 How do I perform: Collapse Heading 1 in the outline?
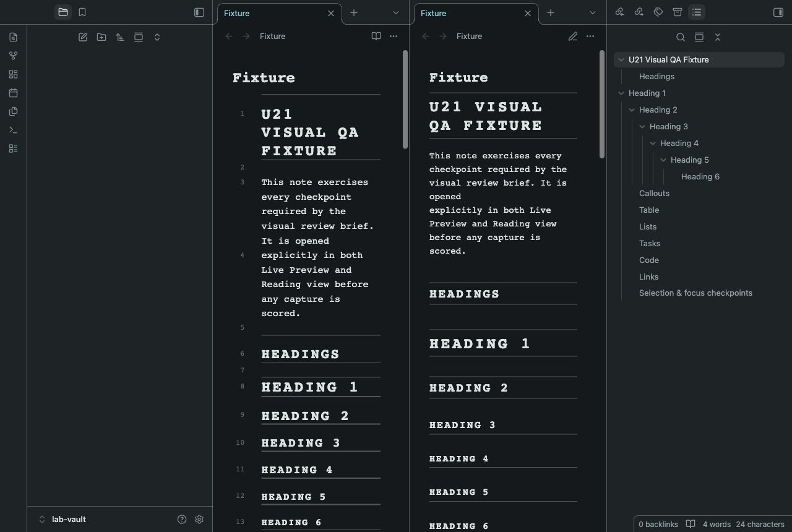tap(621, 93)
